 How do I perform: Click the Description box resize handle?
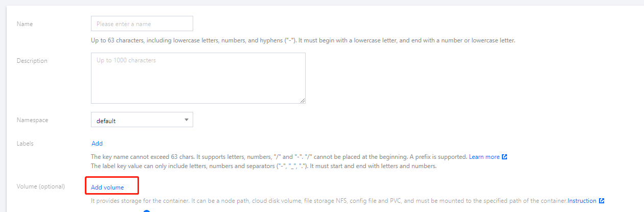click(x=303, y=101)
